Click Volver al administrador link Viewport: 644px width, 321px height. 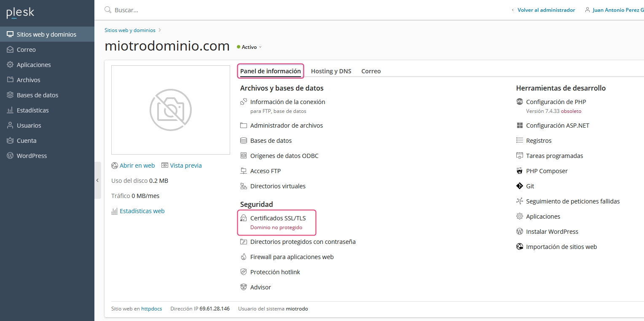[x=546, y=10]
